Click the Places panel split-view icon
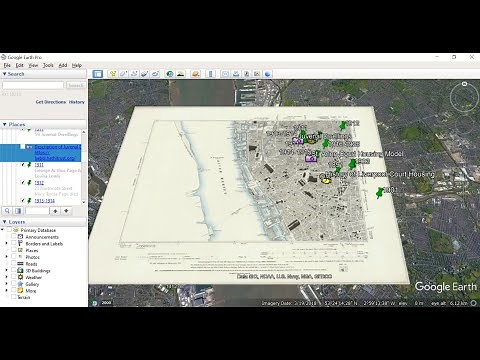Image resolution: width=480 pixels, height=360 pixels. 18,211
